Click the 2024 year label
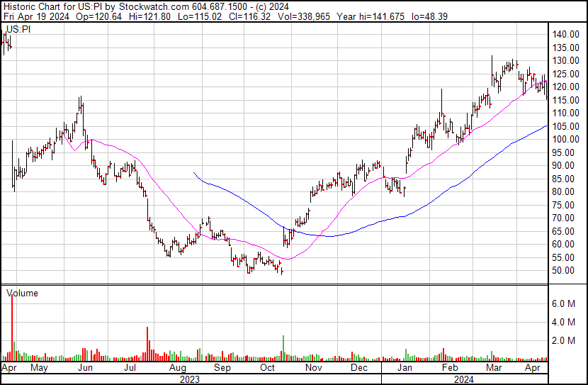Screen dimensions: 588x385 coord(464,379)
